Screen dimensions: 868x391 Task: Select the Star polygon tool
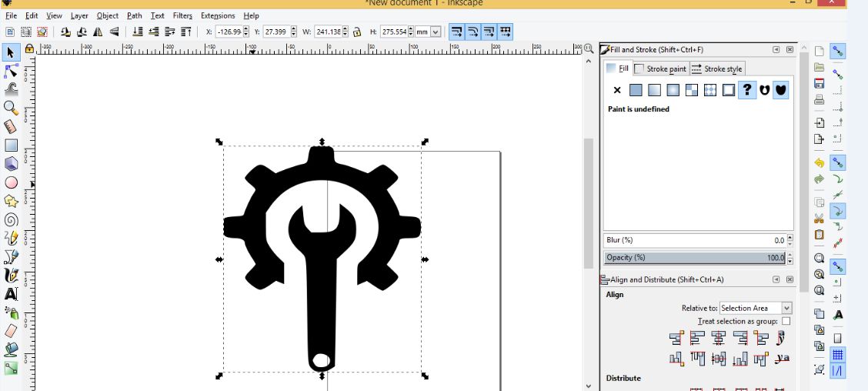click(11, 200)
